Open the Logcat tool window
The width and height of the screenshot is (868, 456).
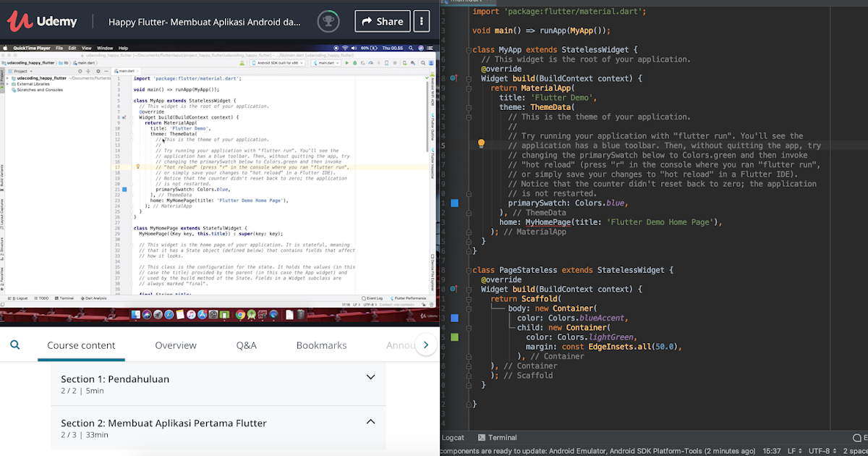click(x=453, y=437)
